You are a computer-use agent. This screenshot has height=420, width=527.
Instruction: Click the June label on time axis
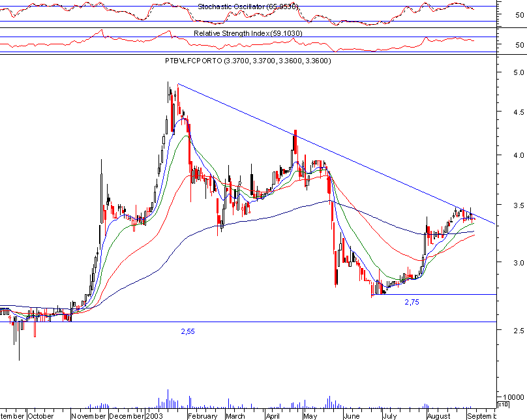point(352,416)
